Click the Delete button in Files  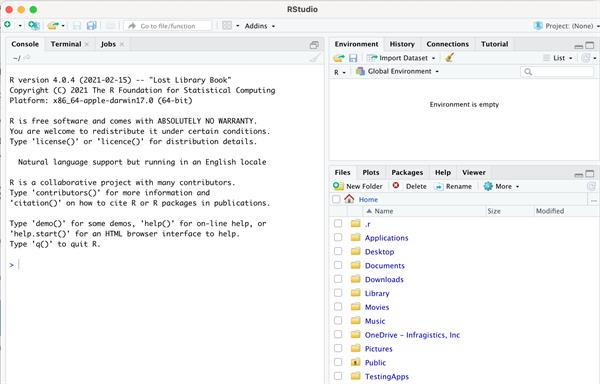click(x=409, y=186)
